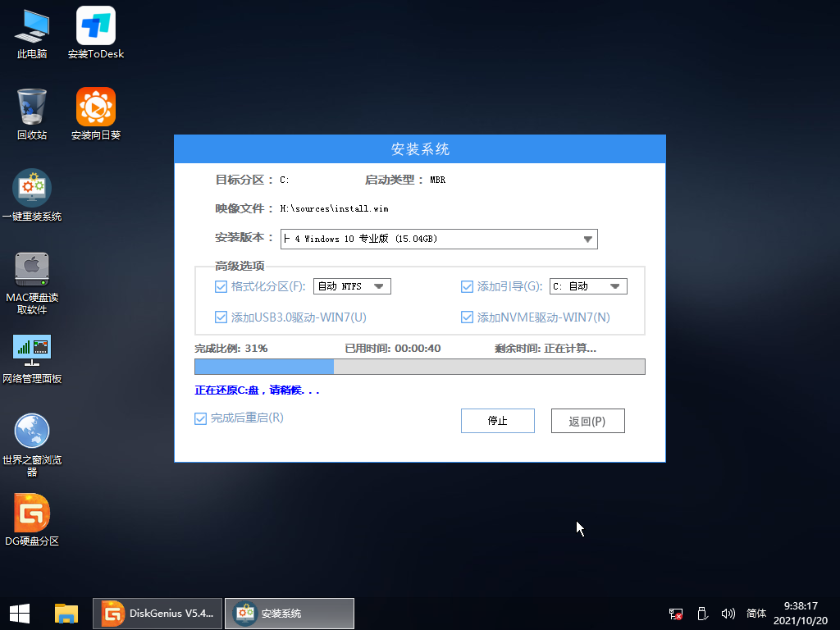Disable the 添加NVME驱动-WIN7(N) option
840x630 pixels.
point(467,317)
